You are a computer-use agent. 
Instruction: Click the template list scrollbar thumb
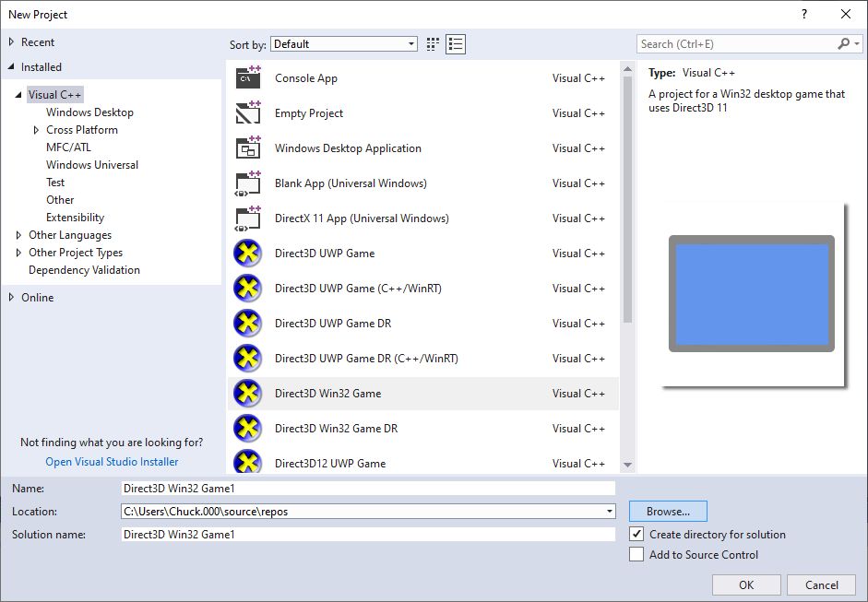(x=627, y=199)
